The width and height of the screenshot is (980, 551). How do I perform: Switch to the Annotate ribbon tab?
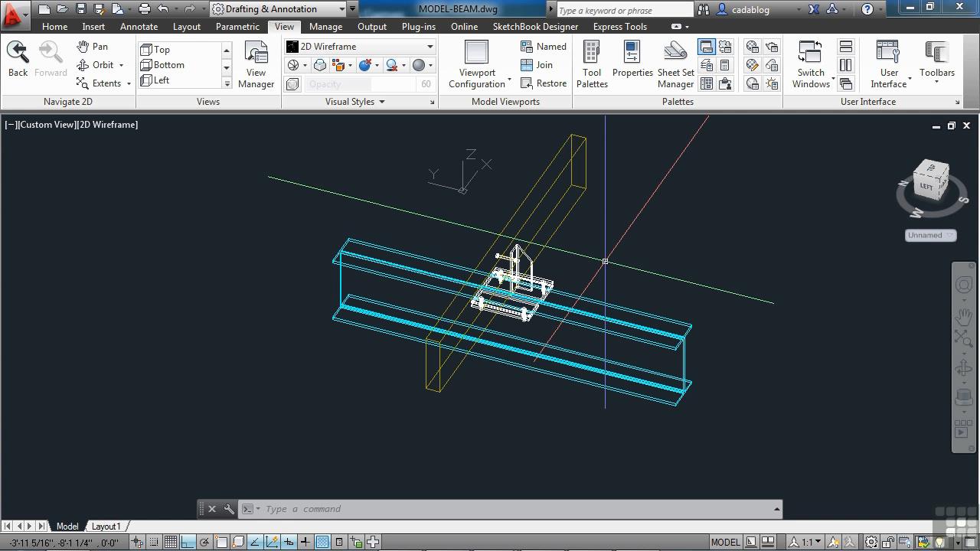tap(139, 26)
